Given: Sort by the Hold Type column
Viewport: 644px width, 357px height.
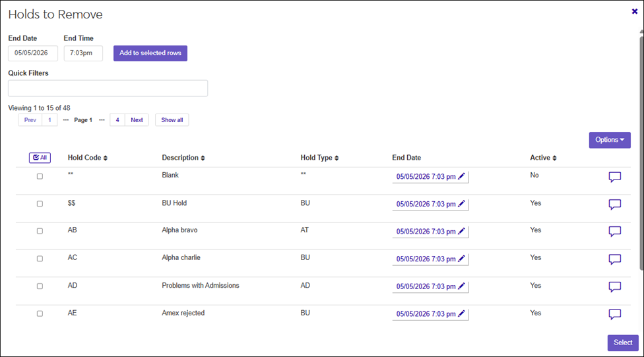Looking at the screenshot, I should click(319, 158).
